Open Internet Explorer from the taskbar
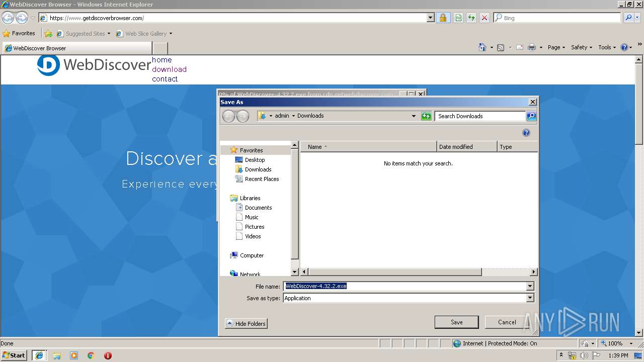 (x=39, y=355)
